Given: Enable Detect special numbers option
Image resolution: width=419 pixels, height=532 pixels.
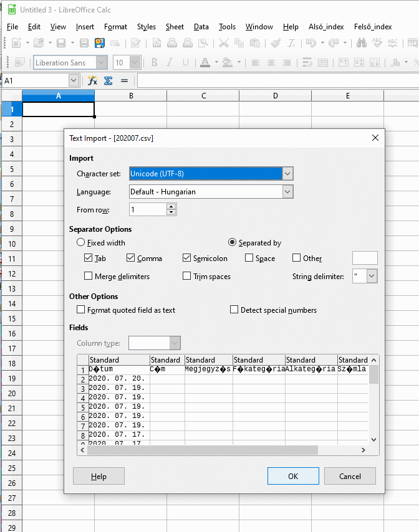Looking at the screenshot, I should 234,310.
